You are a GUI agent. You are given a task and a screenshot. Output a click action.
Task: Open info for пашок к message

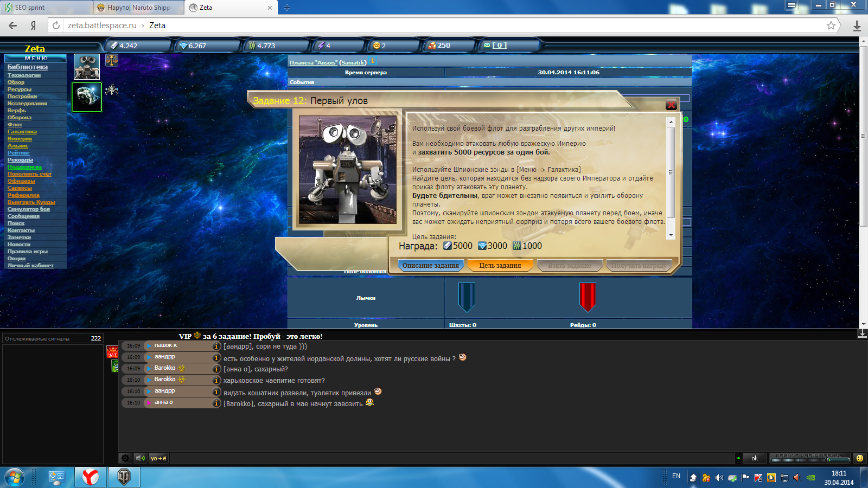coord(216,346)
